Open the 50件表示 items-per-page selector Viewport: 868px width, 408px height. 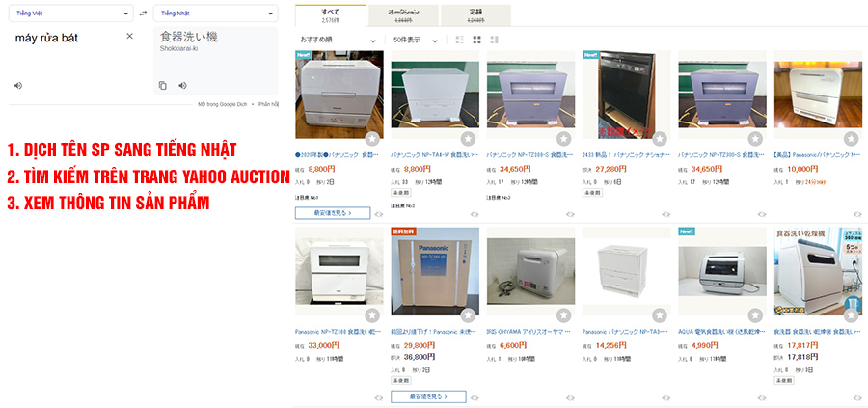(415, 40)
